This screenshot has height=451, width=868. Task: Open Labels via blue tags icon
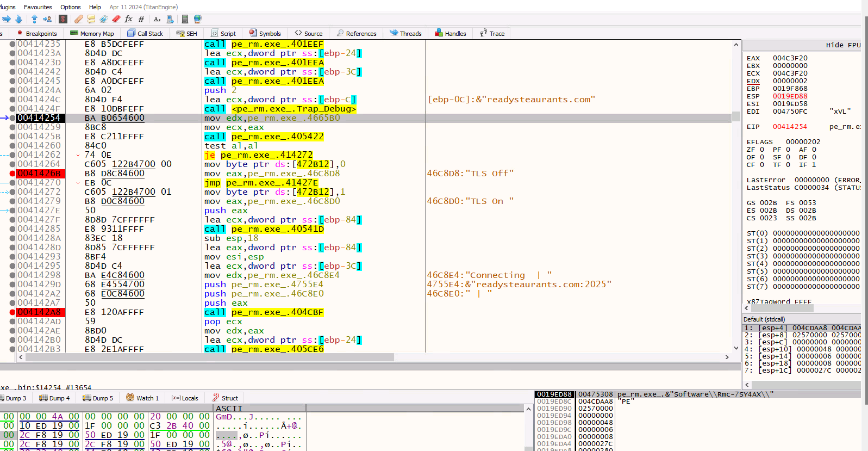point(103,19)
